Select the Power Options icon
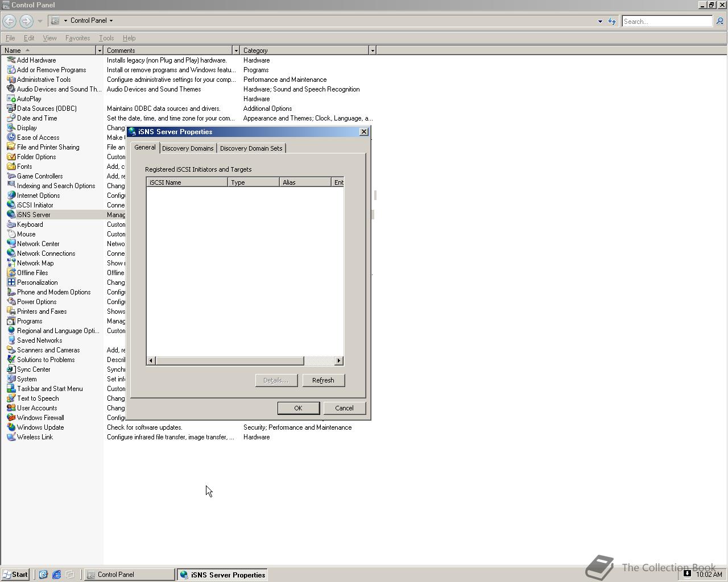Screen dimensions: 728x582 [11, 302]
